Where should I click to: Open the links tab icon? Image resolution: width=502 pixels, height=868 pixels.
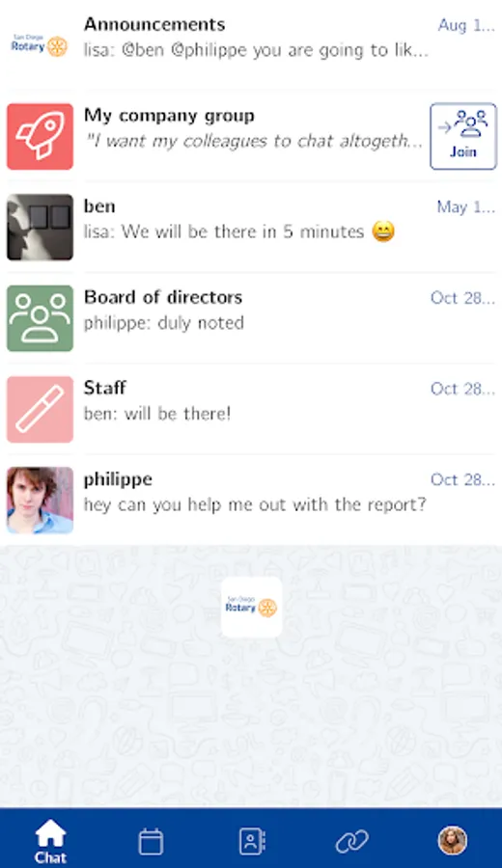coord(351,841)
